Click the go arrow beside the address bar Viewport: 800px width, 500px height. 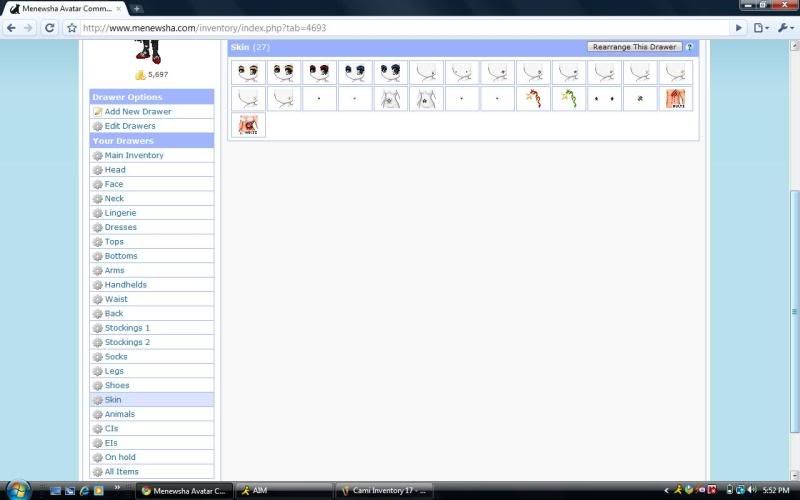pyautogui.click(x=738, y=28)
